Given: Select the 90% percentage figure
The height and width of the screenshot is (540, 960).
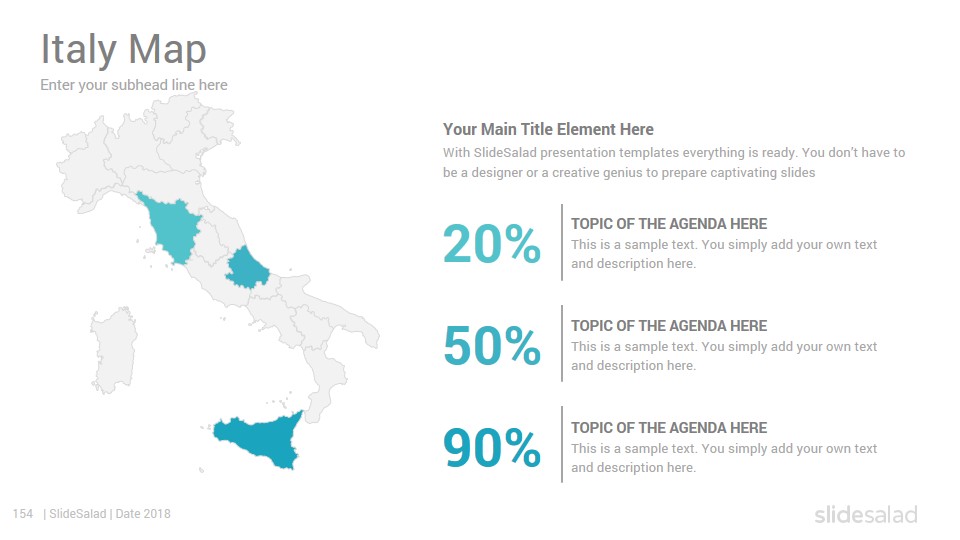Looking at the screenshot, I should point(492,448).
